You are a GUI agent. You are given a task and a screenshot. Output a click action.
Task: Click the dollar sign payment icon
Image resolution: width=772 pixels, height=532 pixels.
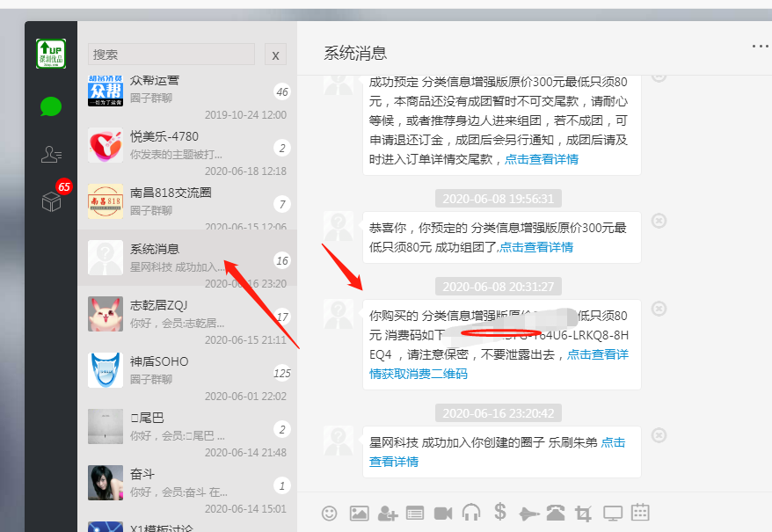click(499, 512)
